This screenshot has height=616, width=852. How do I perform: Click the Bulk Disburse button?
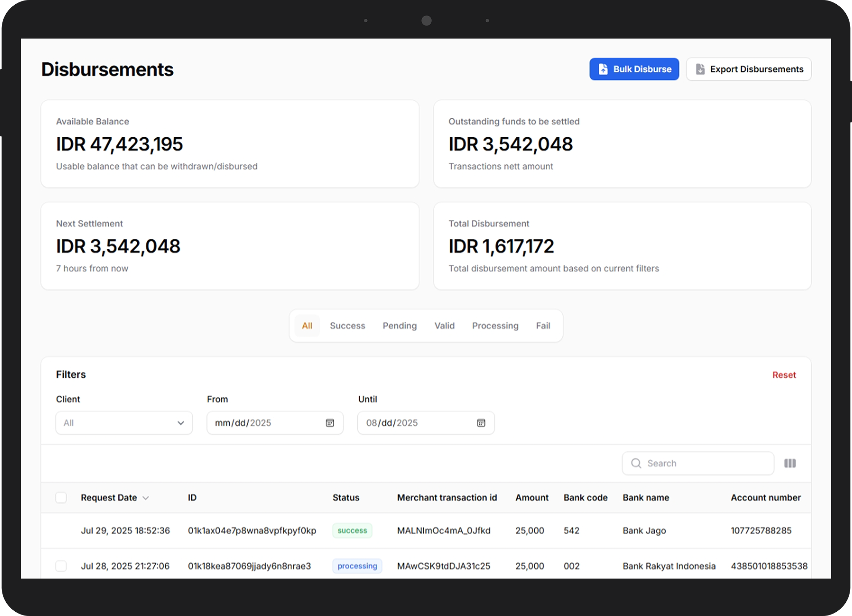click(x=634, y=69)
